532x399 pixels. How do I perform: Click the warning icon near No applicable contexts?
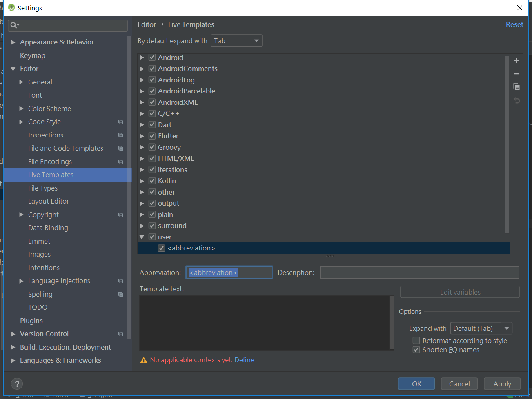coord(144,360)
